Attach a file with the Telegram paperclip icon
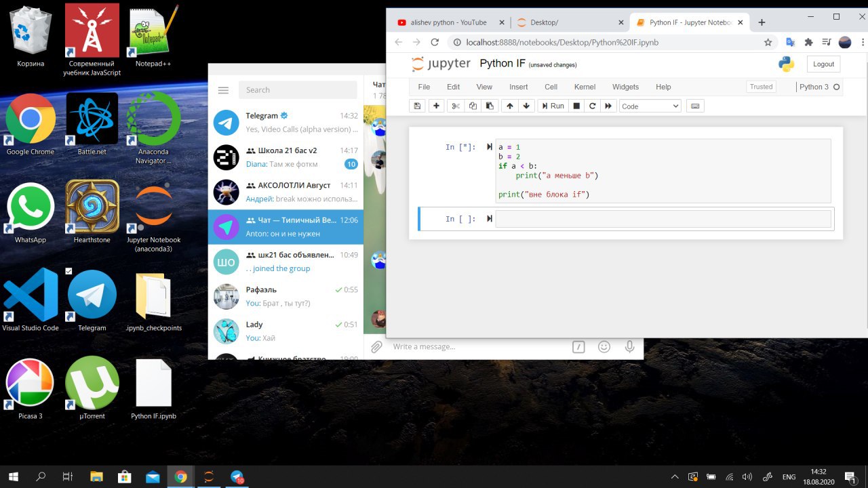The image size is (868, 488). click(x=376, y=347)
